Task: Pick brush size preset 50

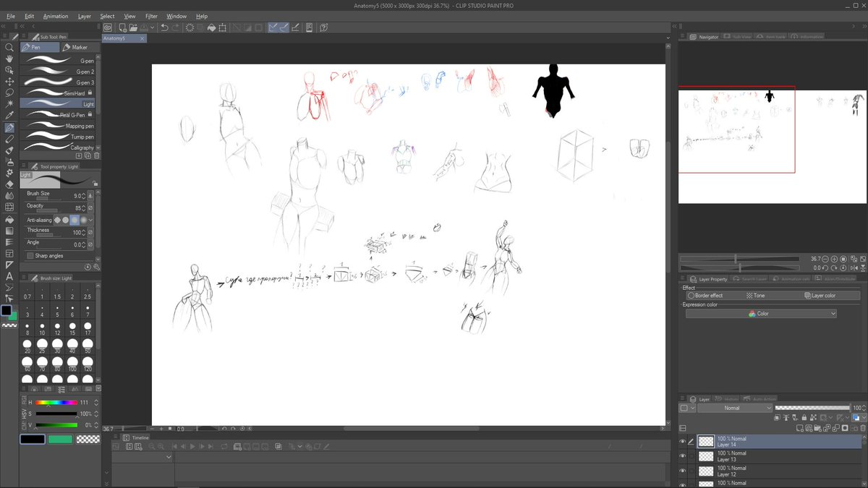Action: [88, 345]
